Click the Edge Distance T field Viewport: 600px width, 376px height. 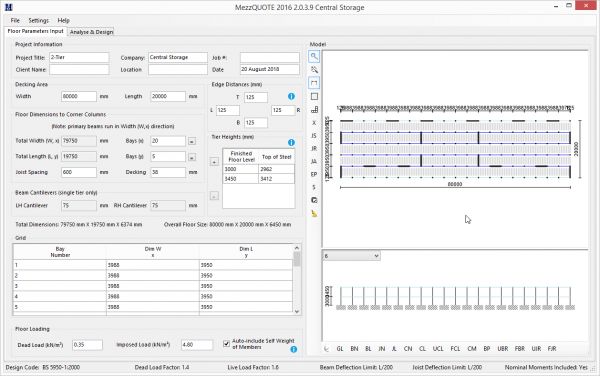(256, 97)
